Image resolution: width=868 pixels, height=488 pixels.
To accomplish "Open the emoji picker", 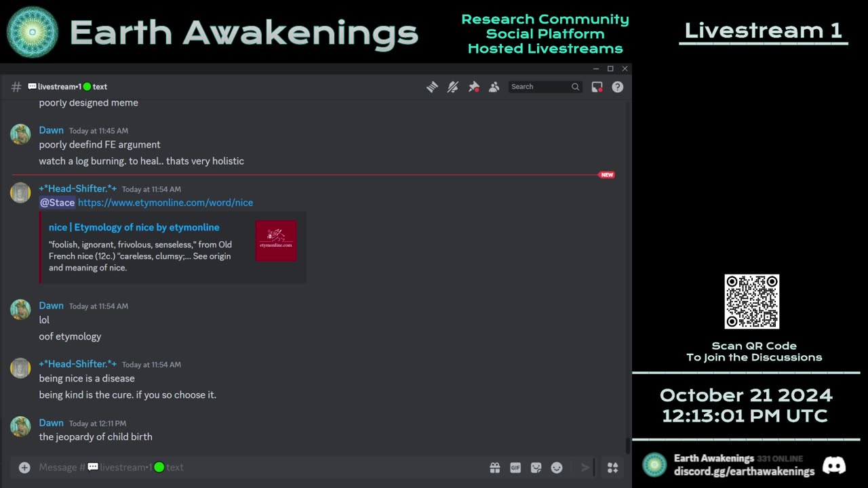I will [x=557, y=467].
